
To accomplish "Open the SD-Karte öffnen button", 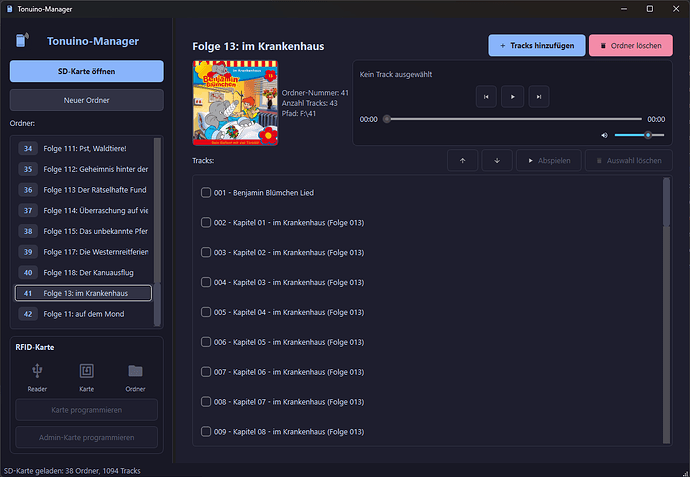I will coord(87,71).
